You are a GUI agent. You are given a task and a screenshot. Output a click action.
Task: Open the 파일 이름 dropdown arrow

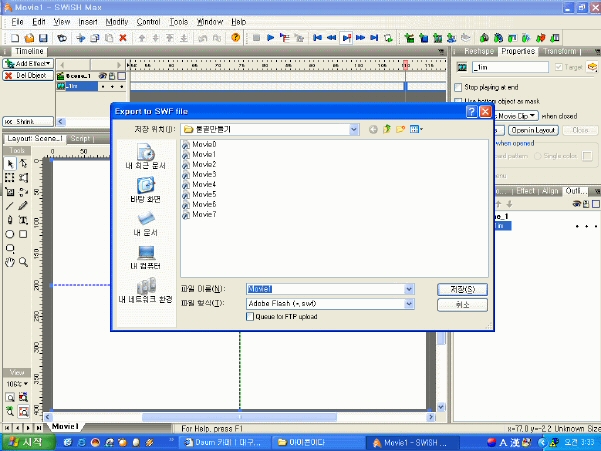[409, 289]
